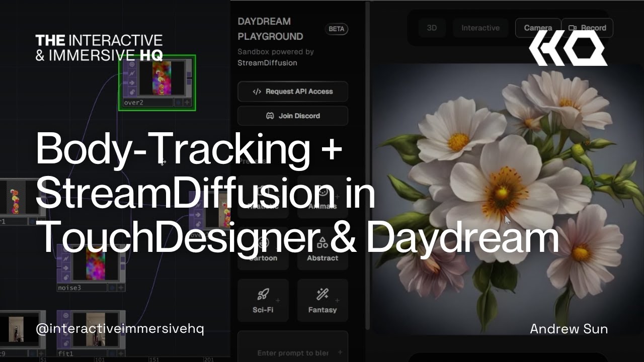Click the 151 mark on the timeline ruler
644x362 pixels.
154,359
